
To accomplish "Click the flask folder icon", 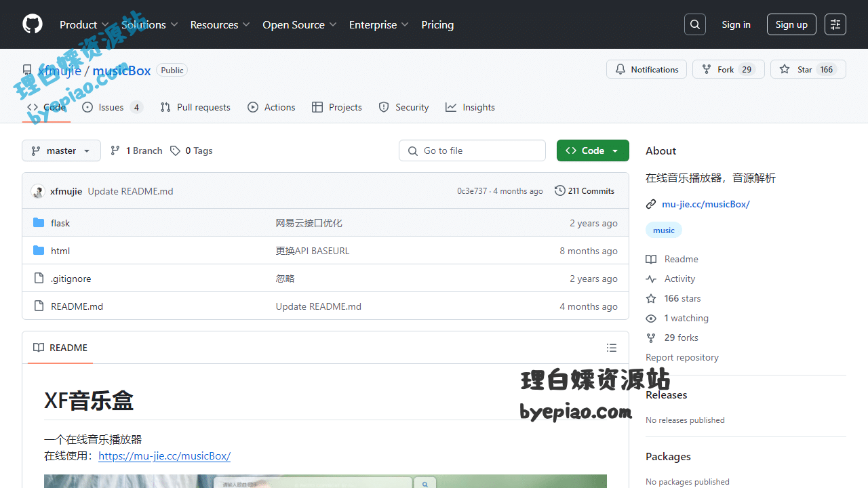I will pos(39,223).
